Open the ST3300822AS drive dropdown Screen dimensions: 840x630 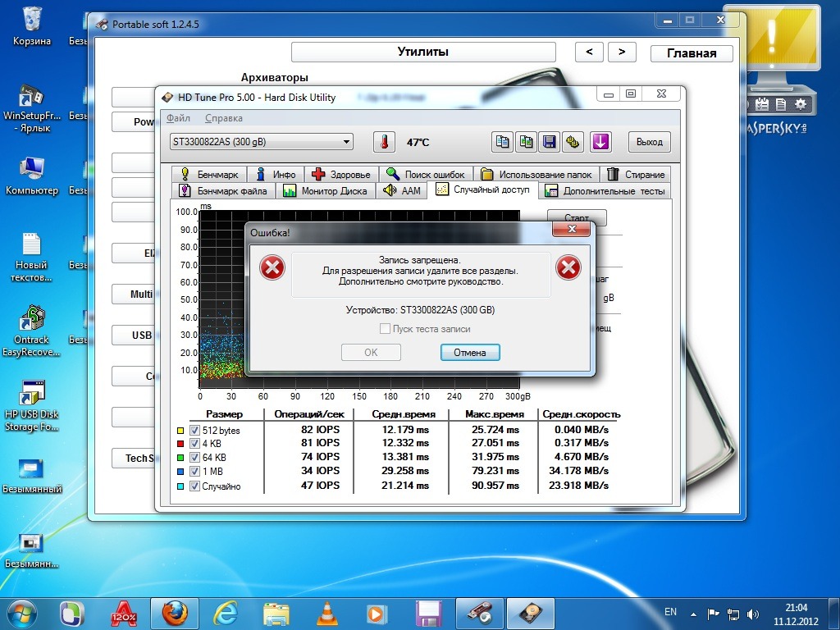pyautogui.click(x=262, y=142)
